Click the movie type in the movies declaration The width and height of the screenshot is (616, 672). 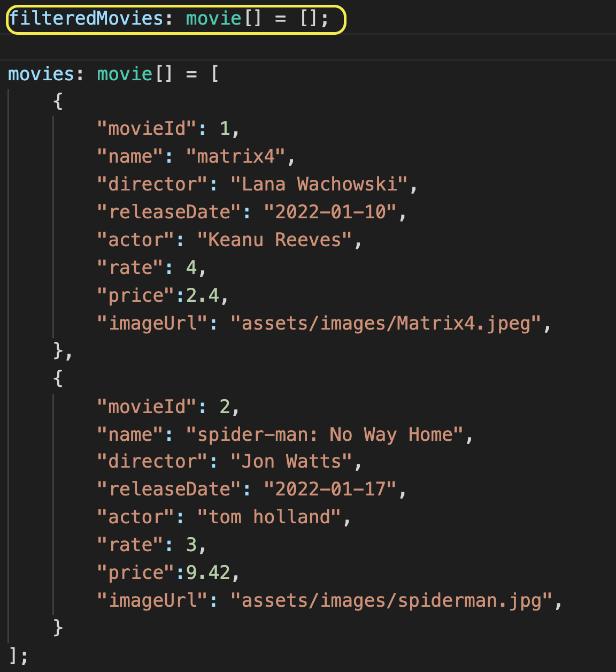coord(125,74)
